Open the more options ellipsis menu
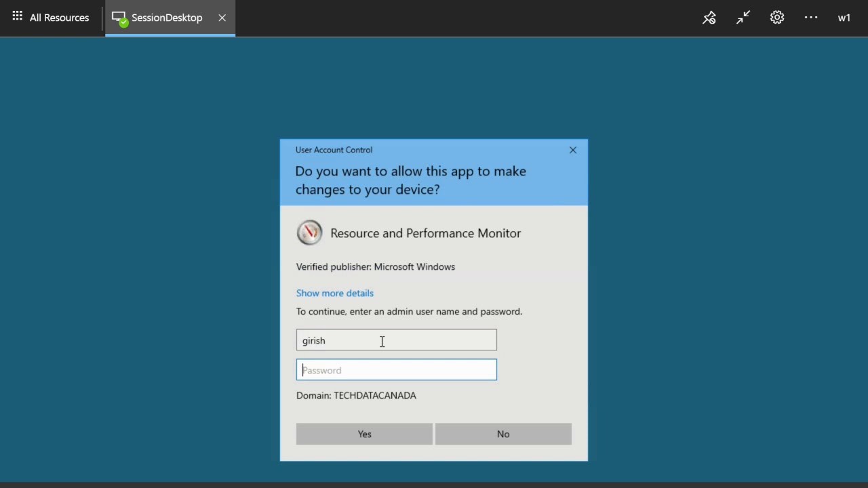The height and width of the screenshot is (488, 868). point(811,18)
